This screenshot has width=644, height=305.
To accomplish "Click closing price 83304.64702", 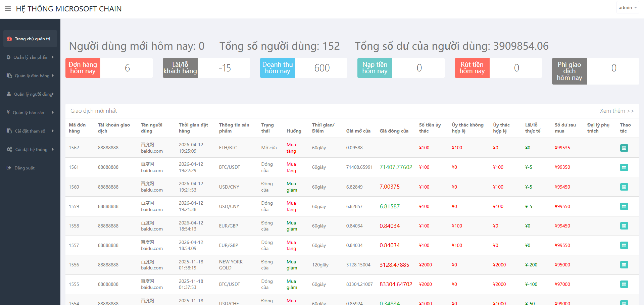I will click(x=396, y=284).
